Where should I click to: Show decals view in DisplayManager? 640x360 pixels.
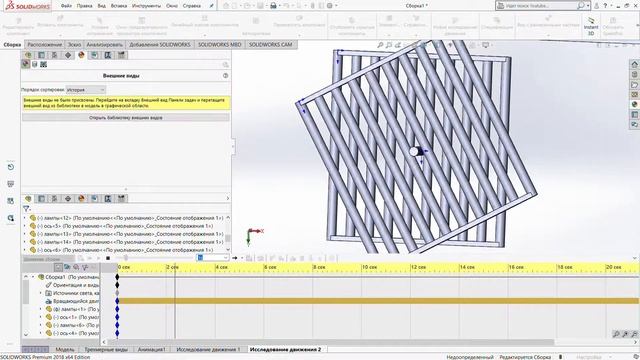point(35,64)
